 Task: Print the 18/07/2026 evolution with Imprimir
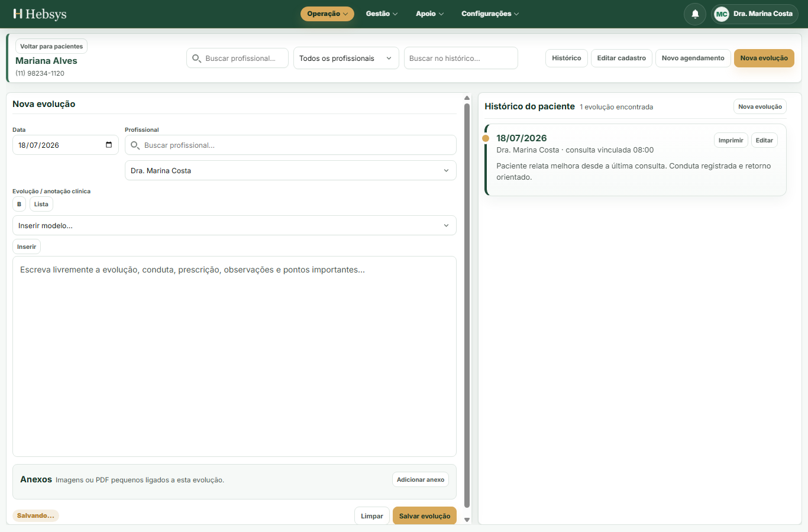click(x=731, y=140)
